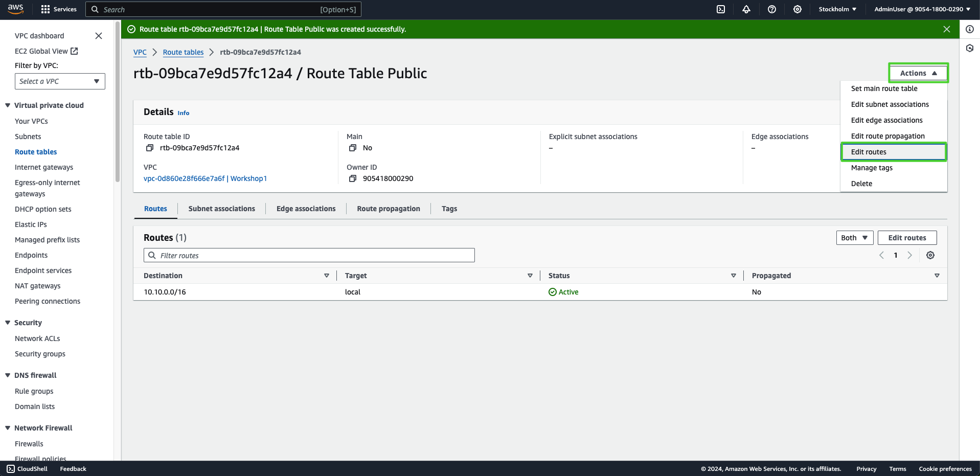Open the Stockholm region selector
The image size is (980, 476).
837,9
